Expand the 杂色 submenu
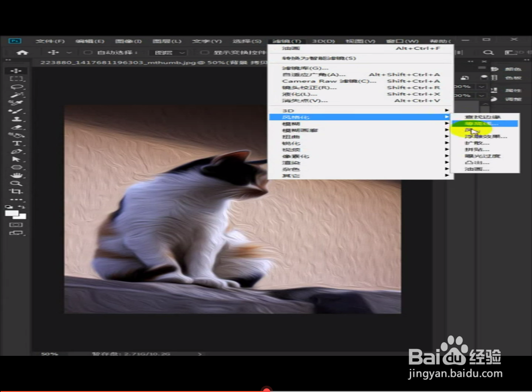This screenshot has width=532, height=392. 361,169
